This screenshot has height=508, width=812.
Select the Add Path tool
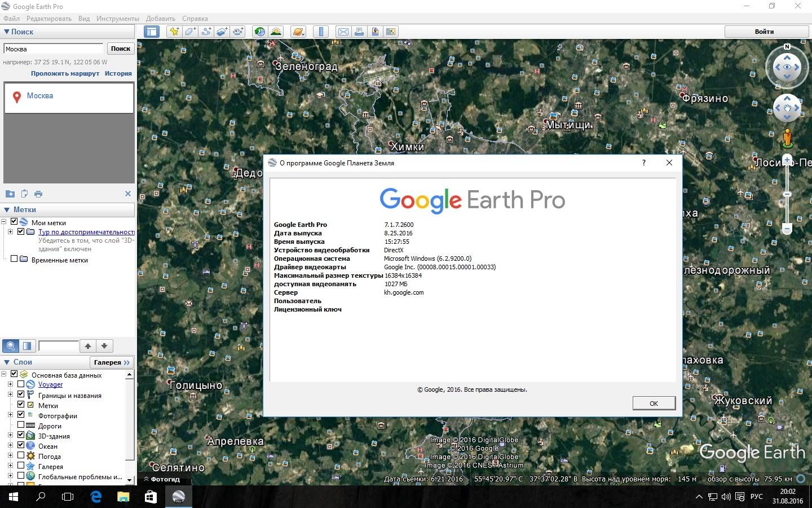(x=206, y=32)
